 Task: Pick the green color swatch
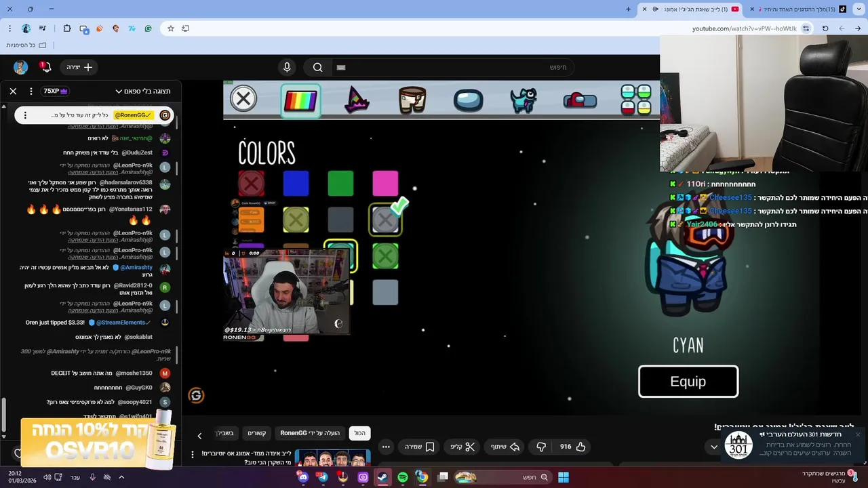(x=340, y=183)
